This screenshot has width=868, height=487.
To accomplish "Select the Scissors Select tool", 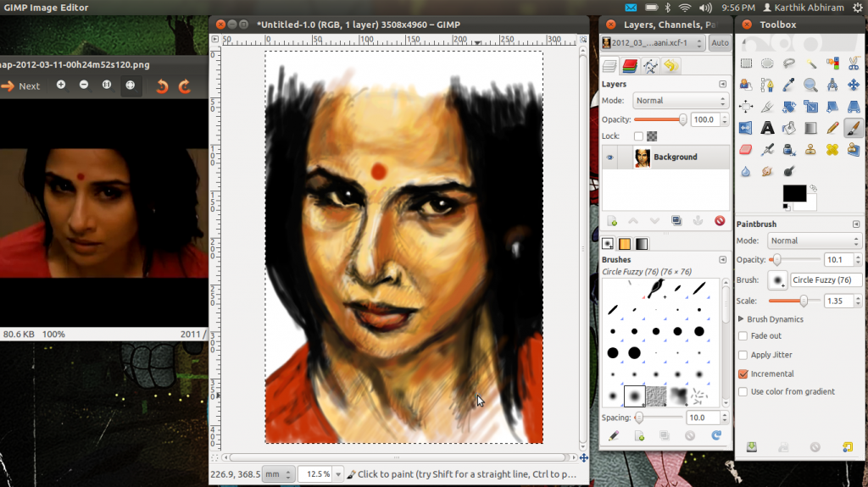I will [x=854, y=64].
